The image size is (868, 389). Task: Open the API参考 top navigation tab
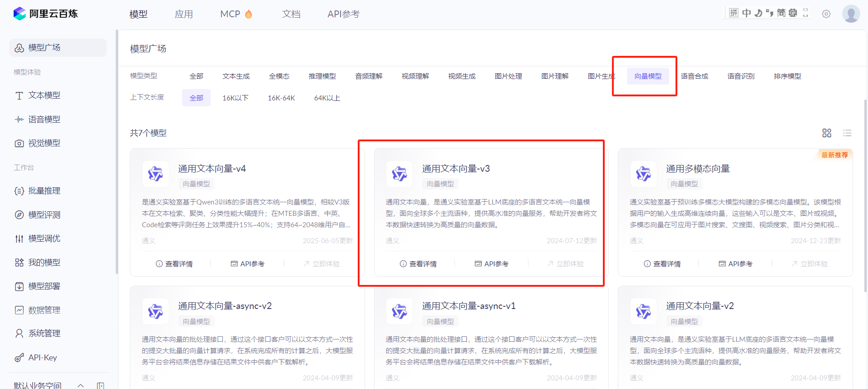tap(344, 14)
